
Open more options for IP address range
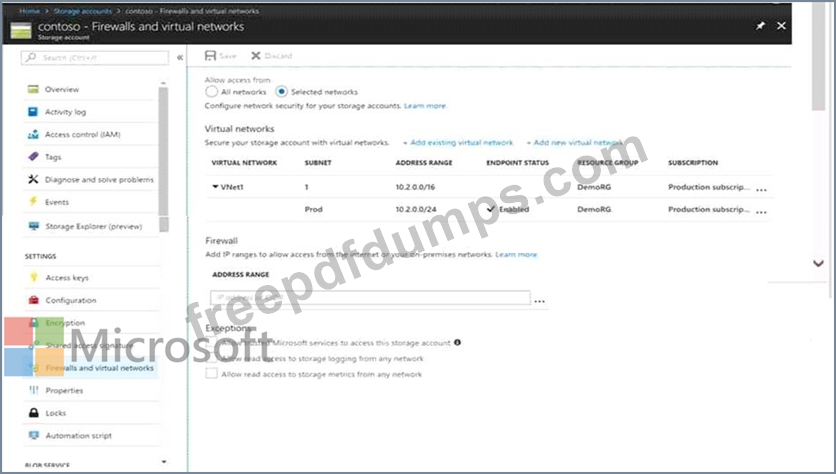(x=540, y=301)
